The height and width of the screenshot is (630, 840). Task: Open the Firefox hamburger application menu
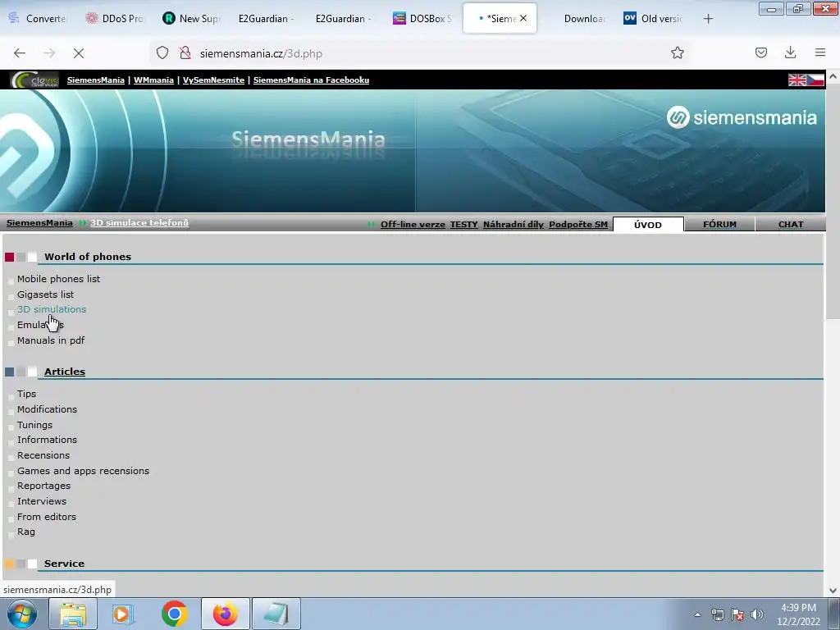coord(820,53)
